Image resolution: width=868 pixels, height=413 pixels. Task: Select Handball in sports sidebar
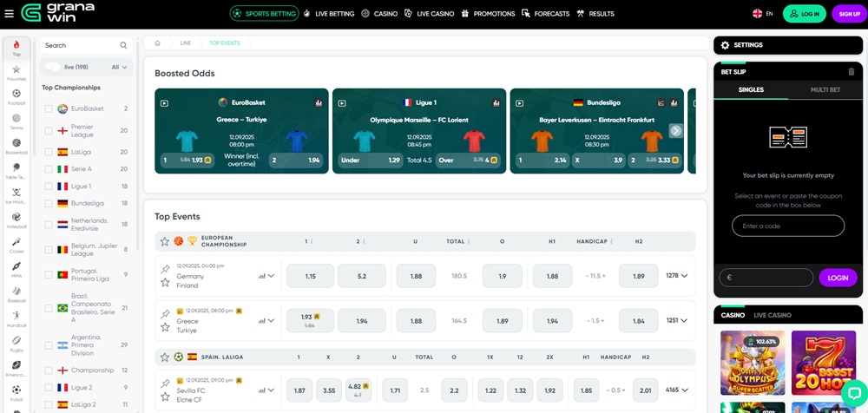tap(16, 319)
